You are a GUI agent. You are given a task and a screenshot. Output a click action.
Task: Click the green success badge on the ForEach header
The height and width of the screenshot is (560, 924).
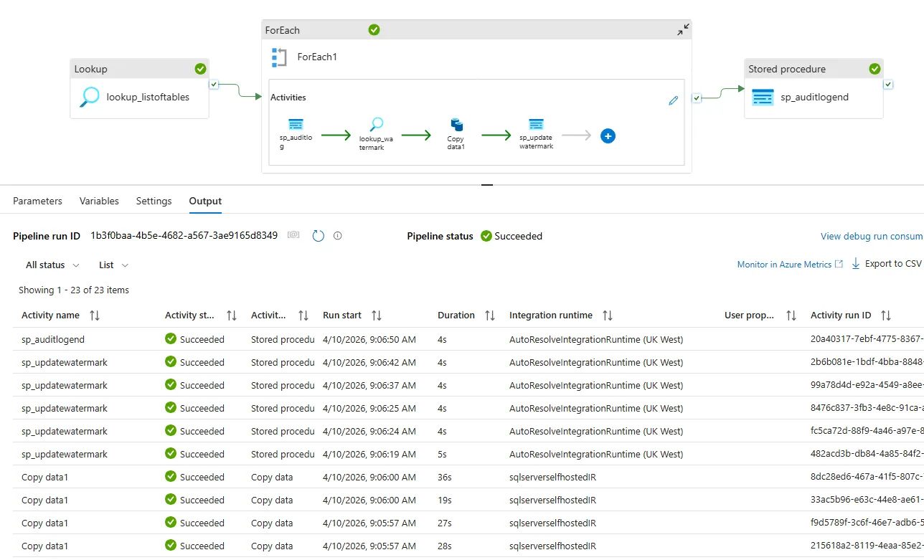(374, 29)
